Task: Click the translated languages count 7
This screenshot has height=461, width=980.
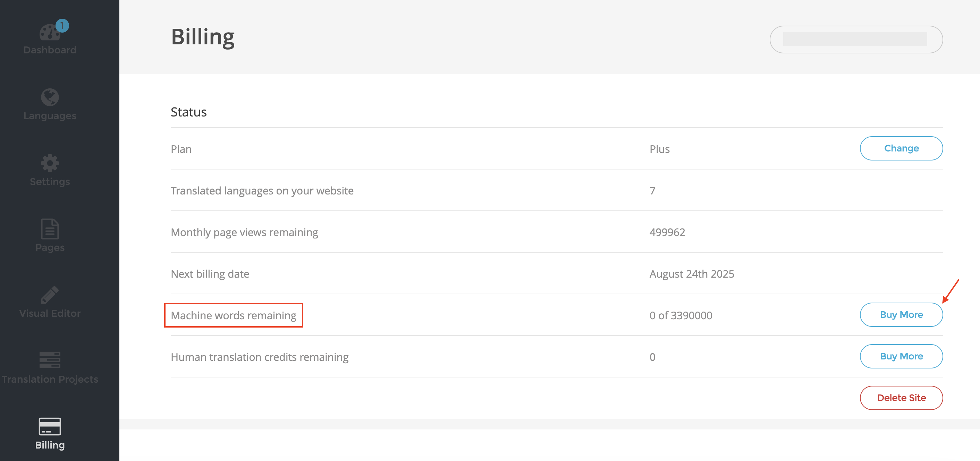Action: point(653,190)
